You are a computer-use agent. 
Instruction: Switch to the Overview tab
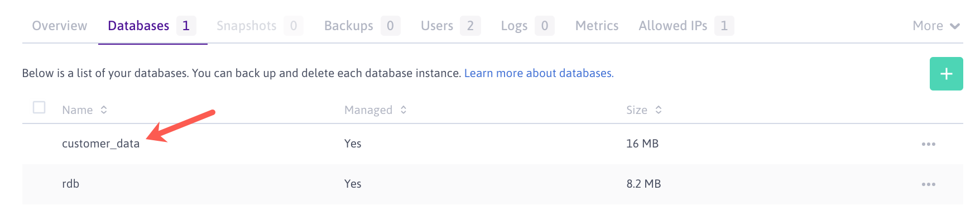coord(60,26)
